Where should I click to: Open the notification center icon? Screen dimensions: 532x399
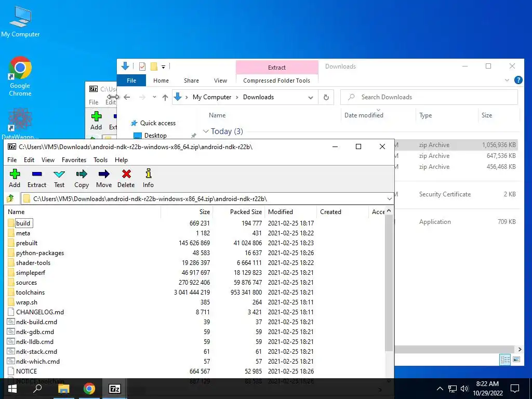[x=515, y=389]
